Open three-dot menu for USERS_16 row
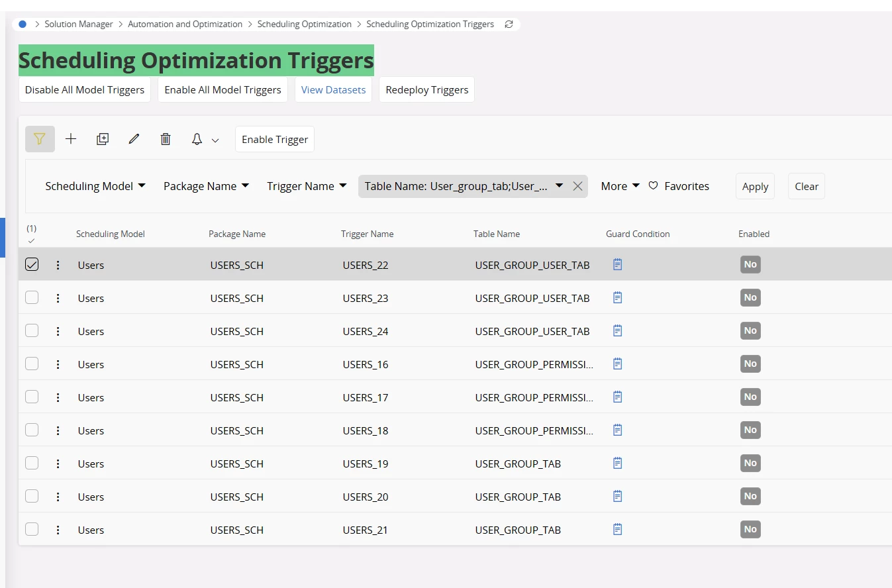 tap(58, 364)
